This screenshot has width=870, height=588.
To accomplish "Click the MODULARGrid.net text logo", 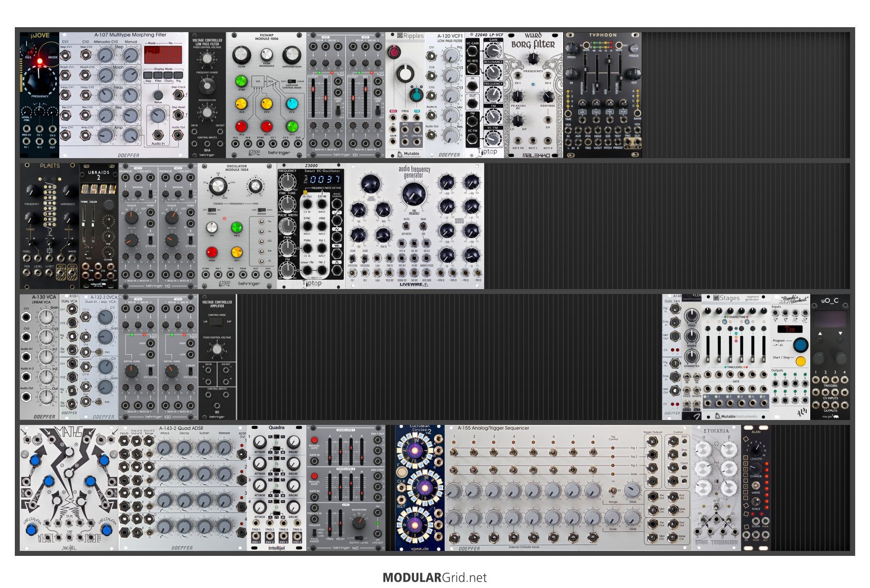I will 435,578.
